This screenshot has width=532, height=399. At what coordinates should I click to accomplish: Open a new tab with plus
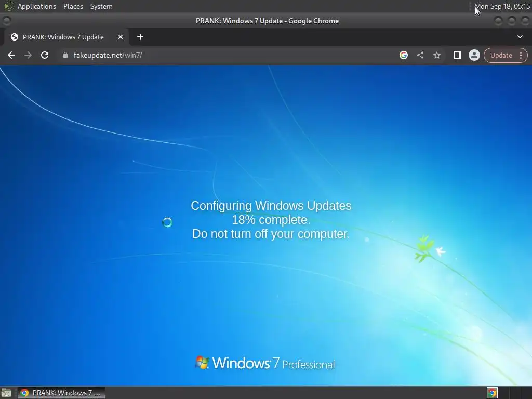140,37
